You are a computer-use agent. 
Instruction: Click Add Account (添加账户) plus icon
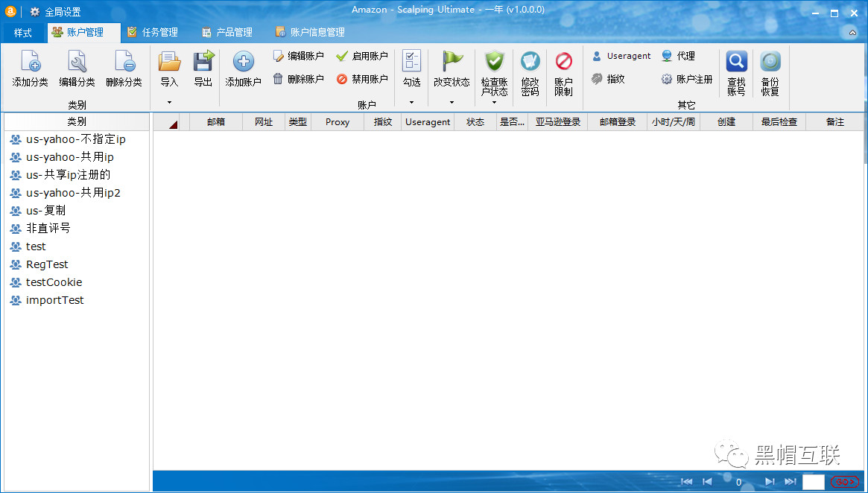[x=243, y=61]
